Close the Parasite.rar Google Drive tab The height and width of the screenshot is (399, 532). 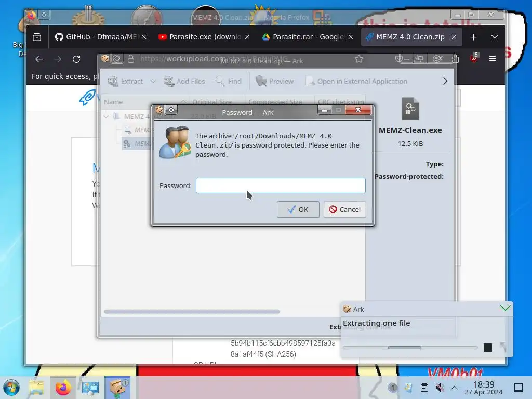point(351,37)
